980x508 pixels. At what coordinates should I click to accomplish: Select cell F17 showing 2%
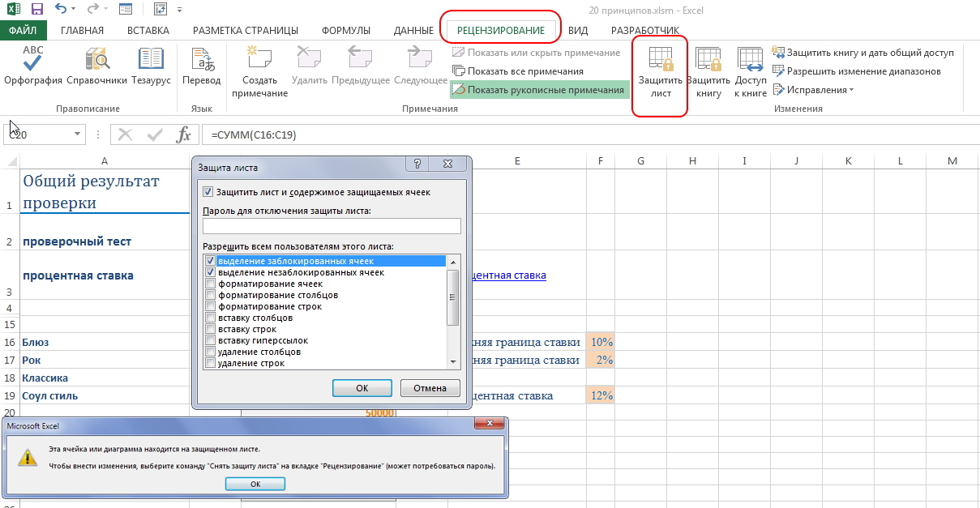601,360
